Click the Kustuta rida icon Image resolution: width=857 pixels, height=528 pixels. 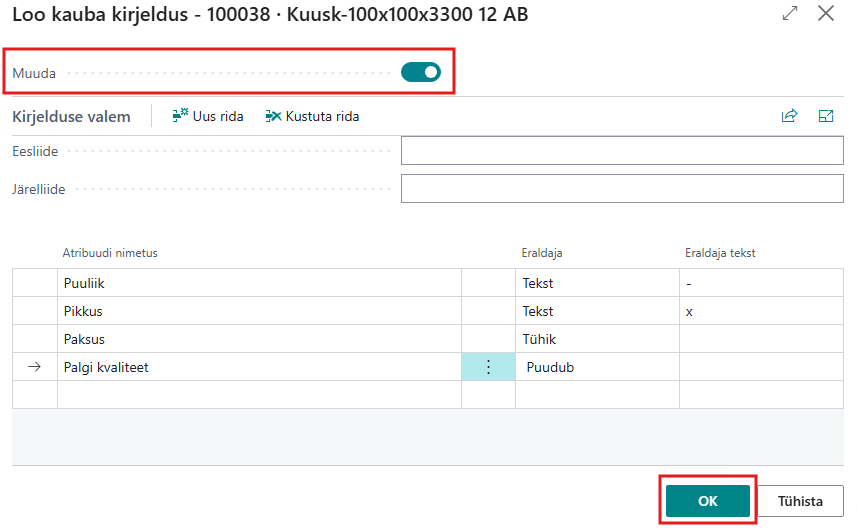[x=273, y=116]
